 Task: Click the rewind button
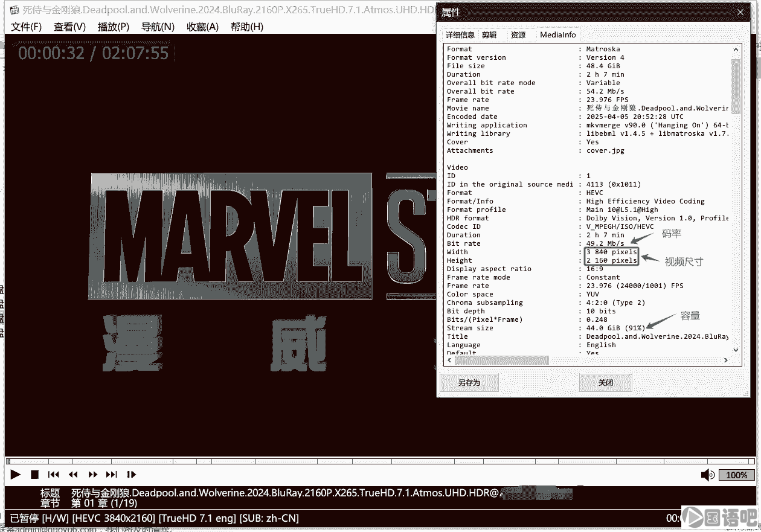73,475
